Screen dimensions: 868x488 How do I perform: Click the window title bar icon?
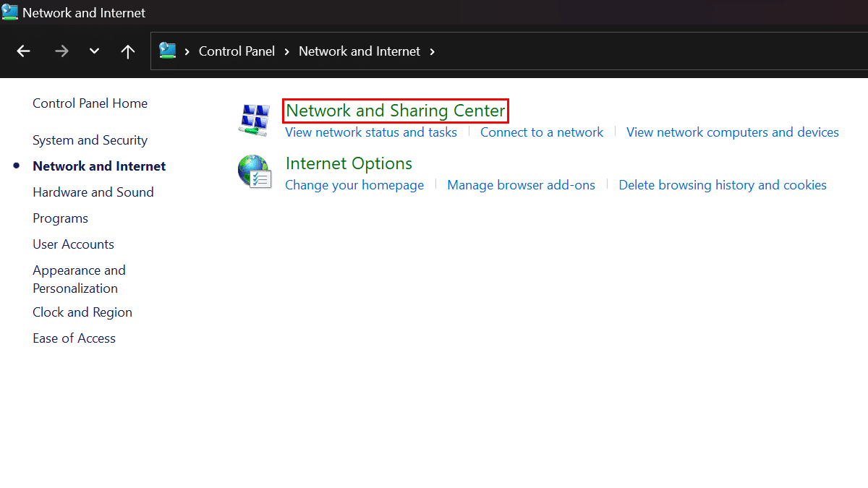pos(10,12)
